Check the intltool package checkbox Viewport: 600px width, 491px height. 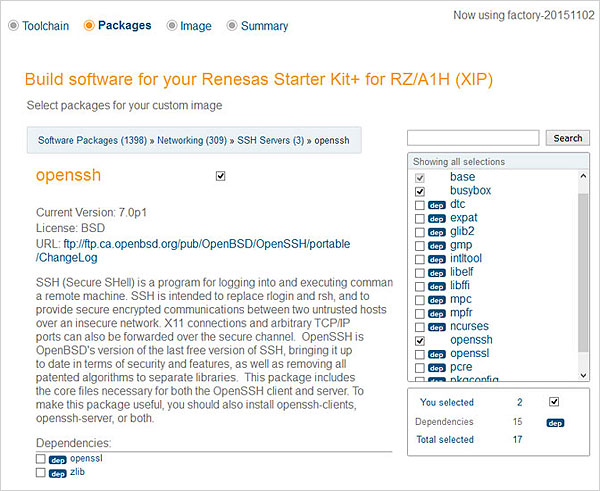[420, 259]
